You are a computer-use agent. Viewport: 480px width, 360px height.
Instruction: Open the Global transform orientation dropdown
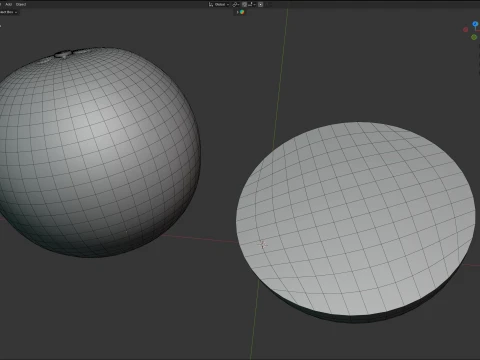click(x=219, y=4)
